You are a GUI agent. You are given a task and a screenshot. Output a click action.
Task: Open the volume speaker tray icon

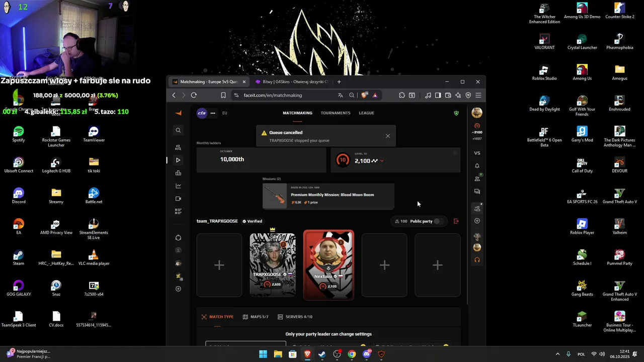coord(602,354)
